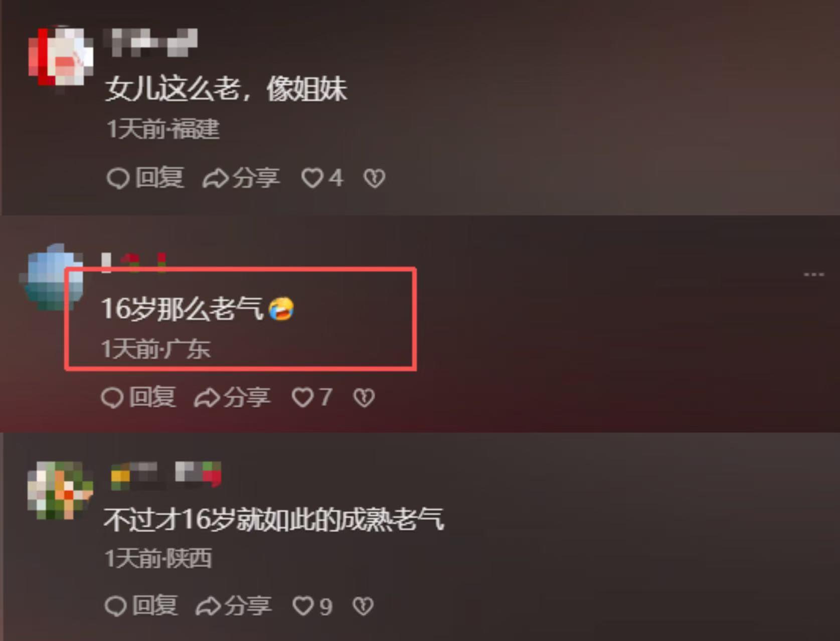
Task: Reply to the 福建 comment
Action: pyautogui.click(x=145, y=178)
